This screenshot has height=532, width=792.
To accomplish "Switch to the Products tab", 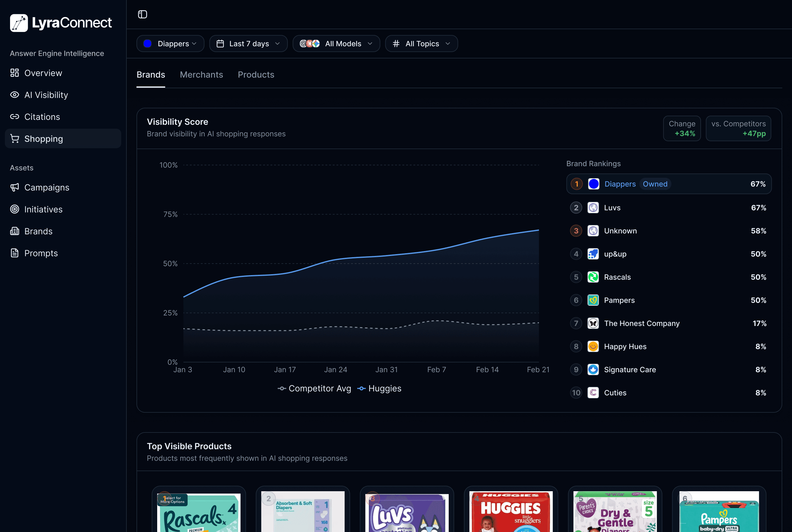I will 256,75.
